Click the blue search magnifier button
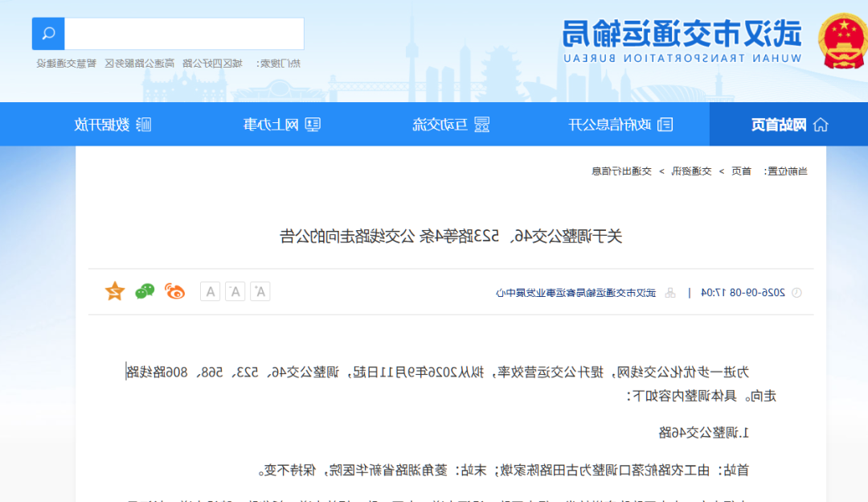 pos(48,34)
